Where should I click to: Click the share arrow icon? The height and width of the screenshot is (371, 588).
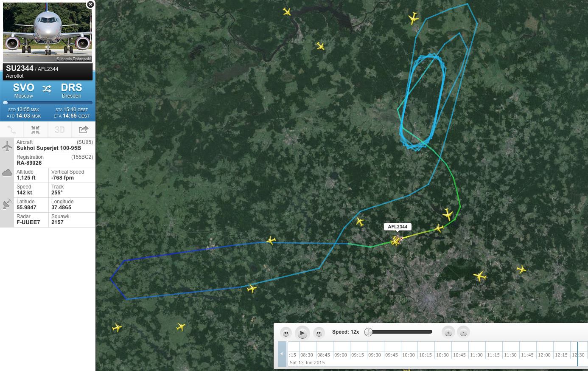[x=84, y=130]
